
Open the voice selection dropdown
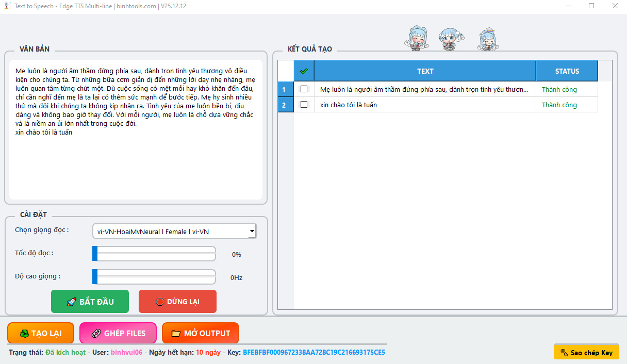click(251, 231)
